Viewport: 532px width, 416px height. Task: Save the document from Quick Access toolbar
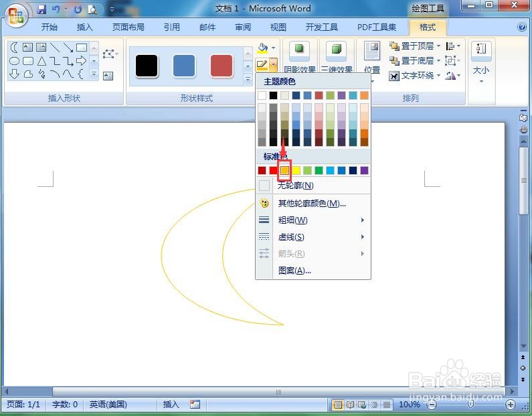click(41, 9)
